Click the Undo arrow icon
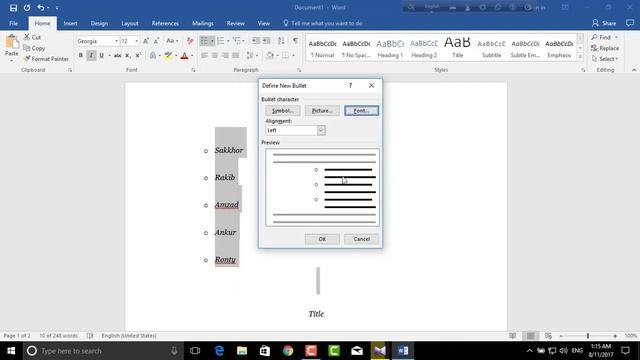This screenshot has width=640, height=360. tap(40, 8)
